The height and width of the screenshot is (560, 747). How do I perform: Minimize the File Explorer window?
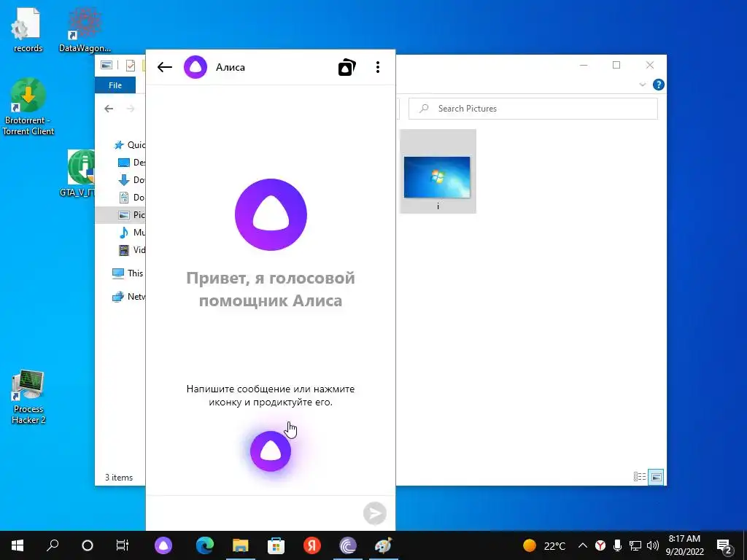tap(584, 65)
